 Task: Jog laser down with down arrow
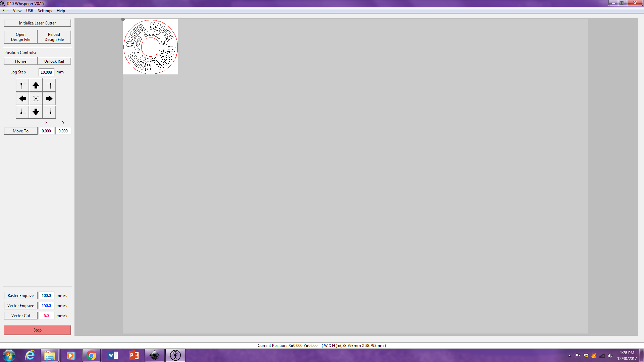pyautogui.click(x=36, y=112)
